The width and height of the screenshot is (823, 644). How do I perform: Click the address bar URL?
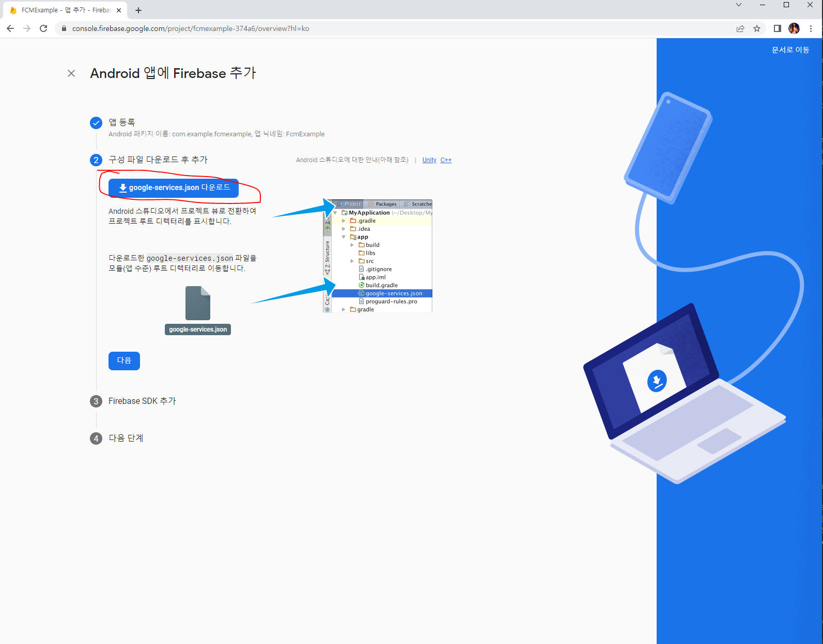click(x=191, y=28)
